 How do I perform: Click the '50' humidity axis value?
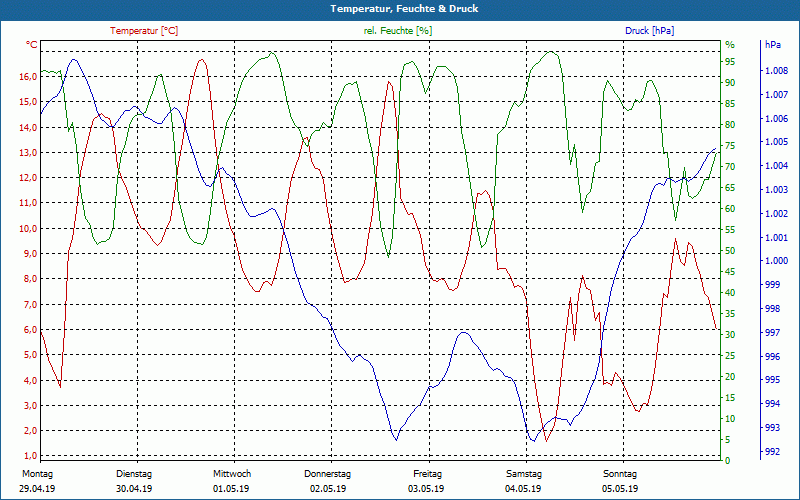point(730,251)
